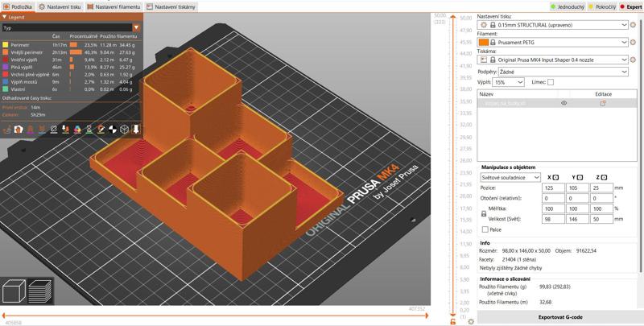Toggle object visibility eye icon in list
644x326 pixels.
(x=563, y=103)
